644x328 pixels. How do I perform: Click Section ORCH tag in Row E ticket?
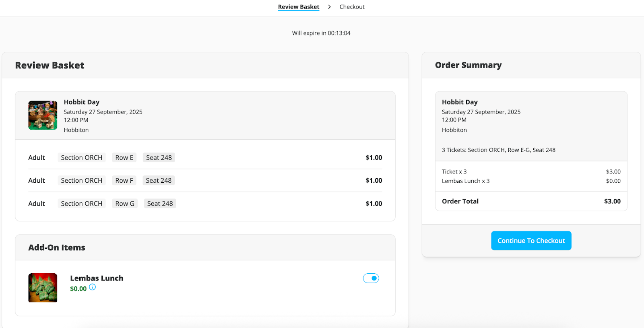(x=82, y=157)
